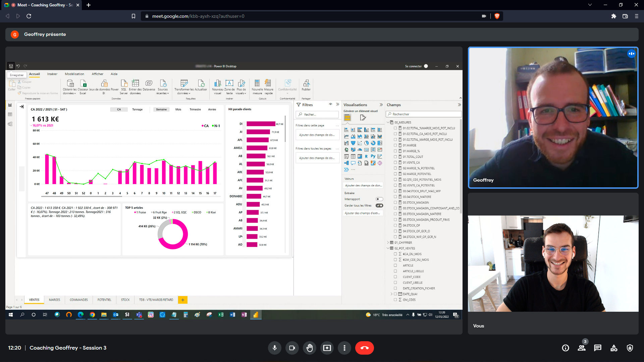644x362 pixels.
Task: Open Meet more options menu
Action: [344, 348]
